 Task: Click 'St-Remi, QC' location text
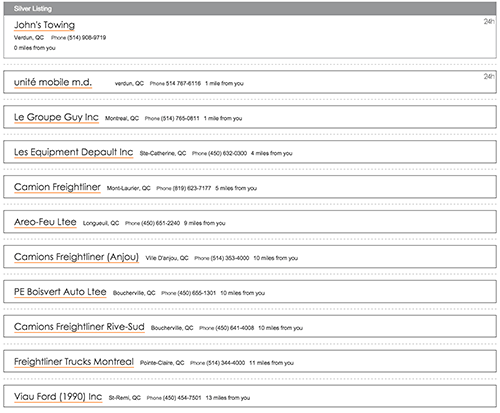[x=125, y=398]
